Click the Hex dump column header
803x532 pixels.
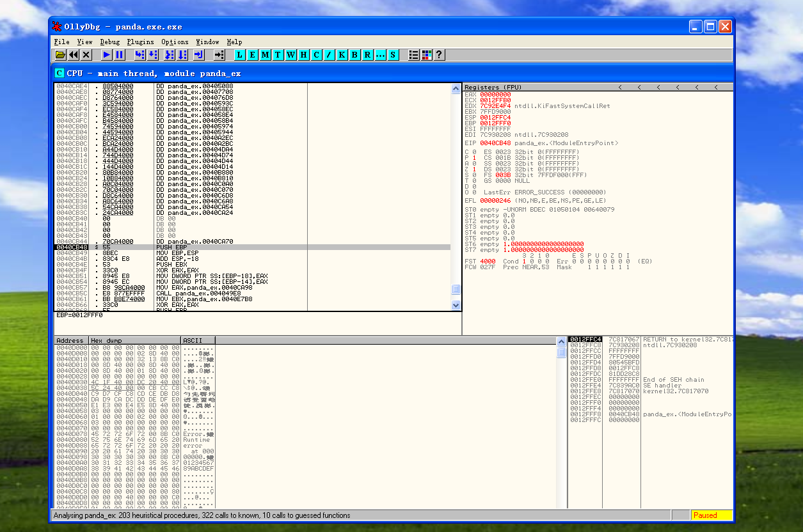[134, 340]
